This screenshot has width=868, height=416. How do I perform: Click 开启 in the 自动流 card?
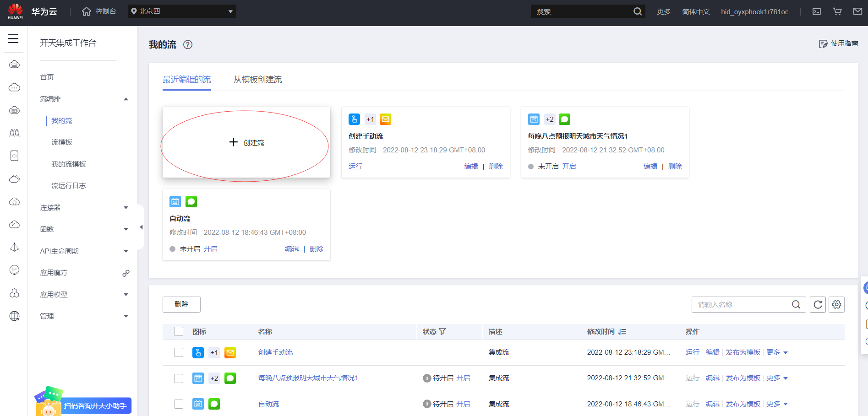coord(211,249)
